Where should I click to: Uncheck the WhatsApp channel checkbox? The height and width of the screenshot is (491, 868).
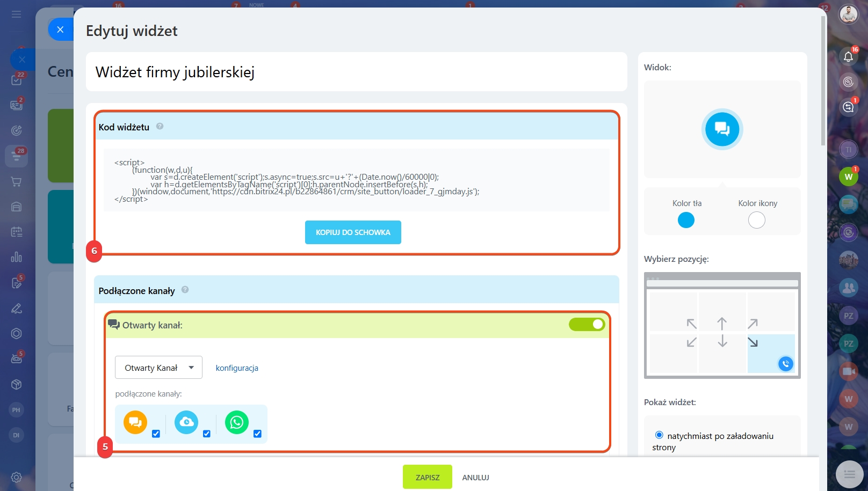[x=257, y=434]
